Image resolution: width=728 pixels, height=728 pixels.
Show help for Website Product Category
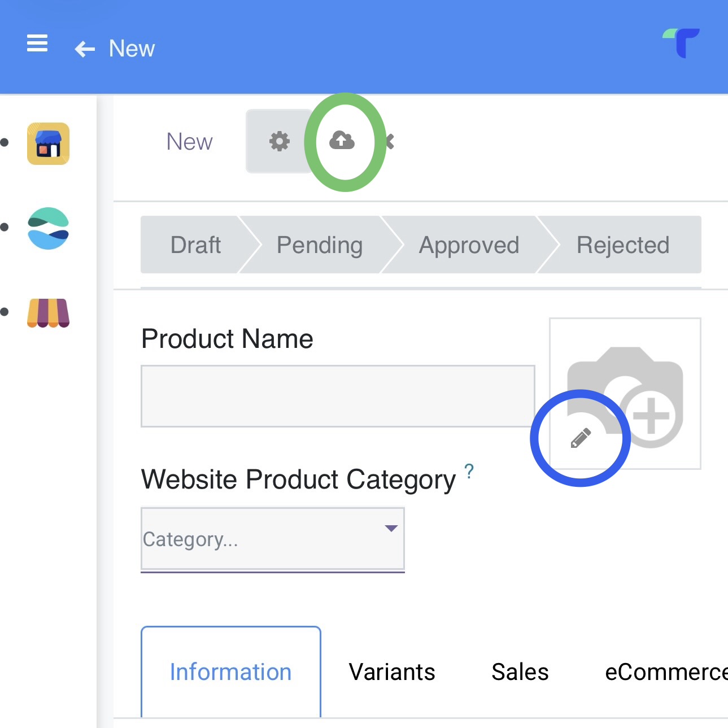coord(469,470)
